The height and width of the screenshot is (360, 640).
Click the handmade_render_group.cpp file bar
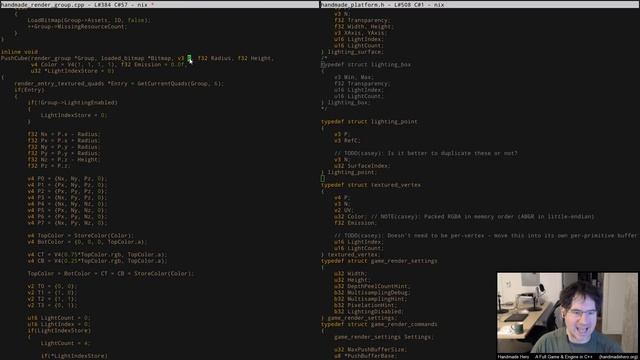[x=159, y=4]
